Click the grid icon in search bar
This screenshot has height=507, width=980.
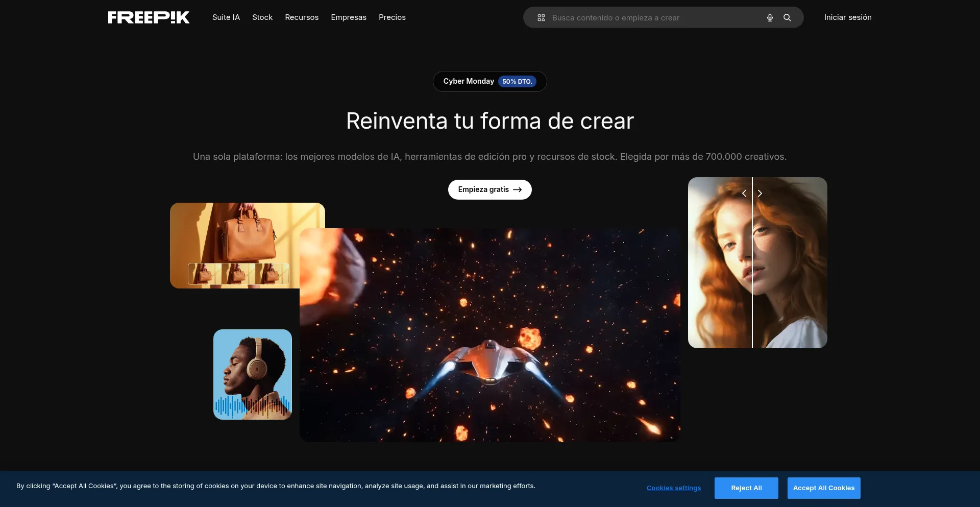click(x=541, y=18)
